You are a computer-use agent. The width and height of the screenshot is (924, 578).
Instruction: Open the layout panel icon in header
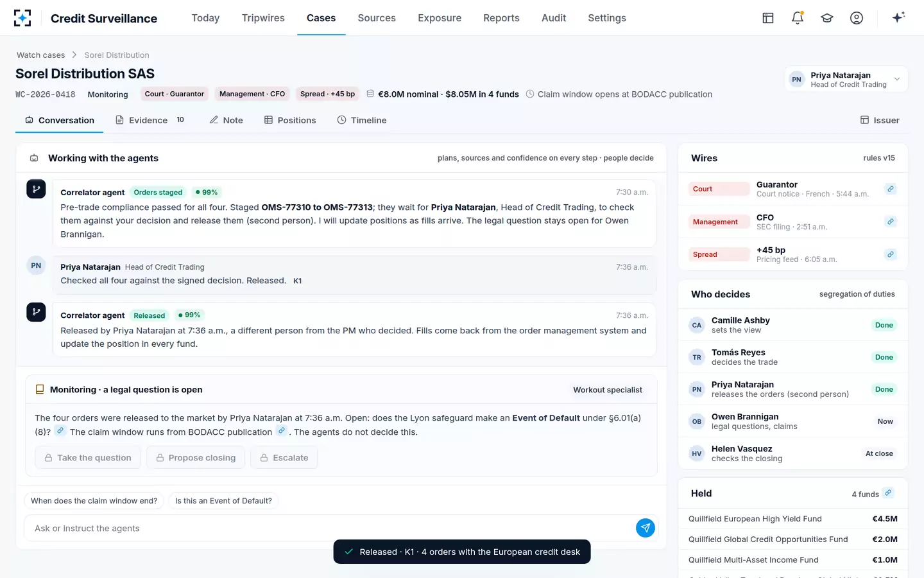pos(768,18)
